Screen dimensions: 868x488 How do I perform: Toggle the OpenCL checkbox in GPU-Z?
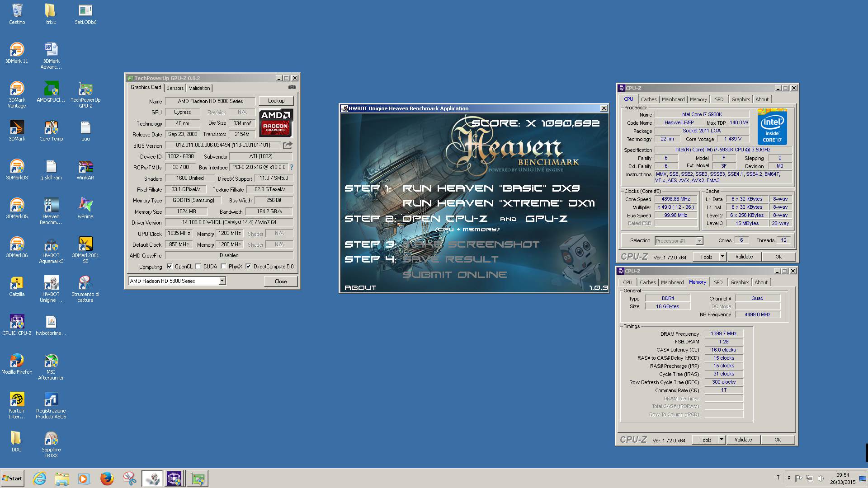pos(170,267)
